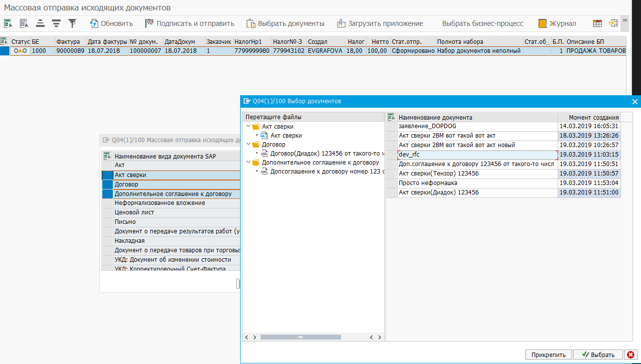Collapse the Договор folder in tree
Viewport: 641px width, 364px height.
coord(248,145)
